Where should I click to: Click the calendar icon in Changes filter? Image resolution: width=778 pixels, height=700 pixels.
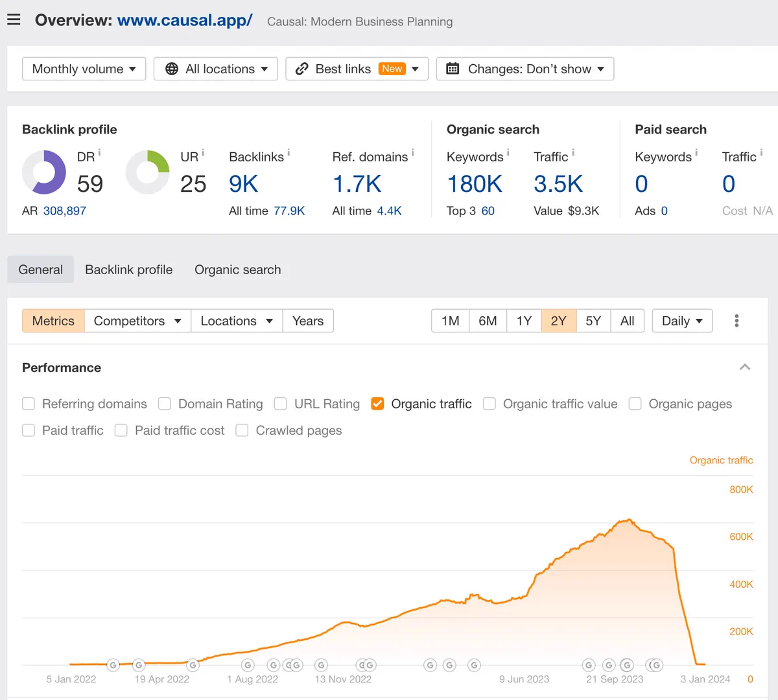click(x=453, y=69)
